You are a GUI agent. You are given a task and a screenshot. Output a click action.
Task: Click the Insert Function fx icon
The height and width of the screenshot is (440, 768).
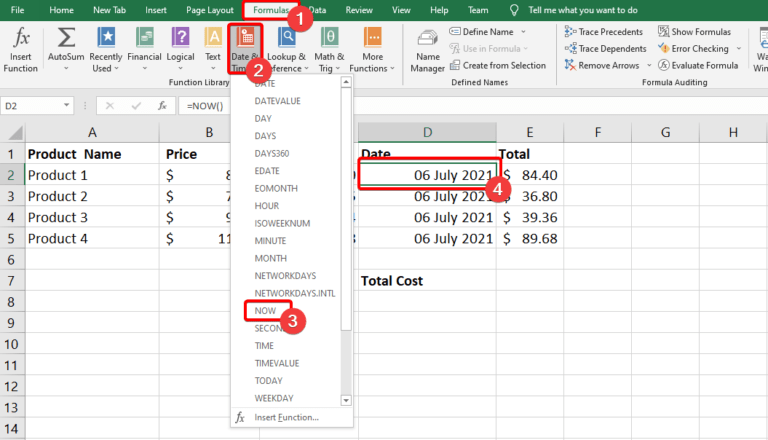click(x=21, y=37)
